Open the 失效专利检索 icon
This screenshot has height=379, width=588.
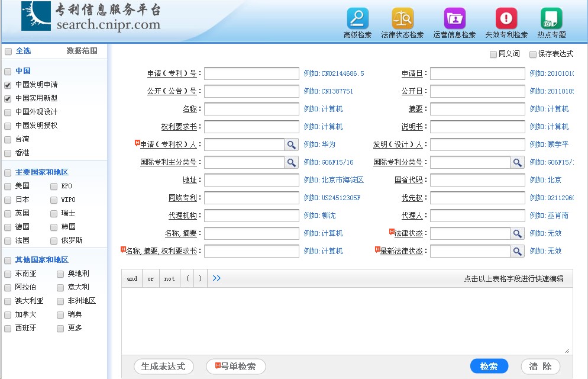click(506, 18)
